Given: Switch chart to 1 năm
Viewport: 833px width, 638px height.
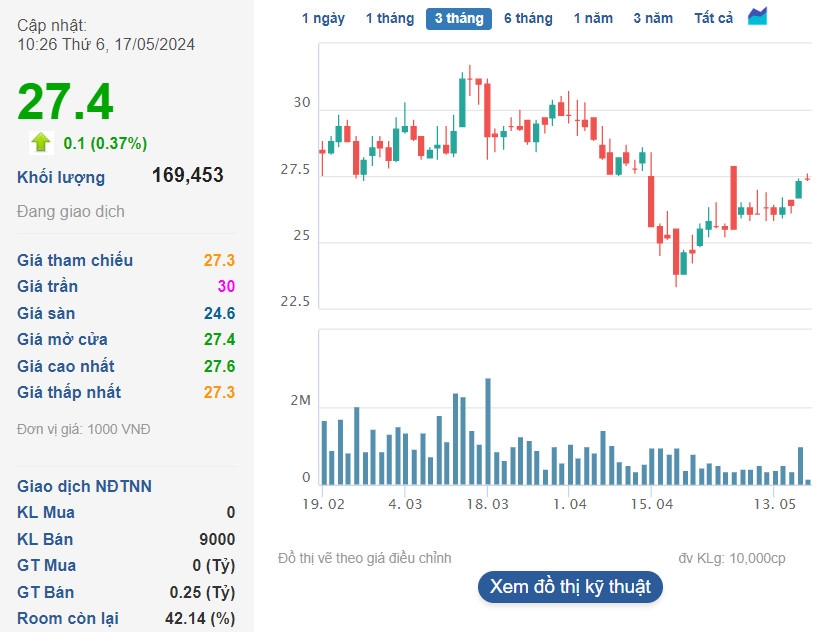Looking at the screenshot, I should point(593,18).
